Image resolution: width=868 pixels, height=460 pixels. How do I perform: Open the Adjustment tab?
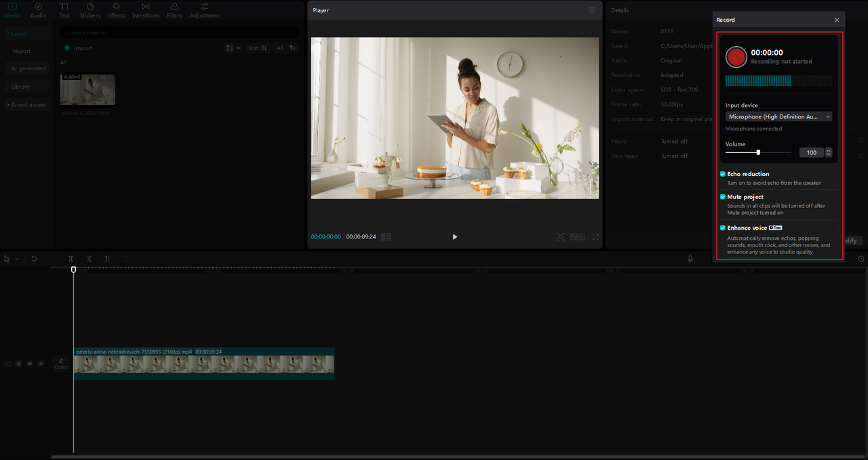point(204,10)
